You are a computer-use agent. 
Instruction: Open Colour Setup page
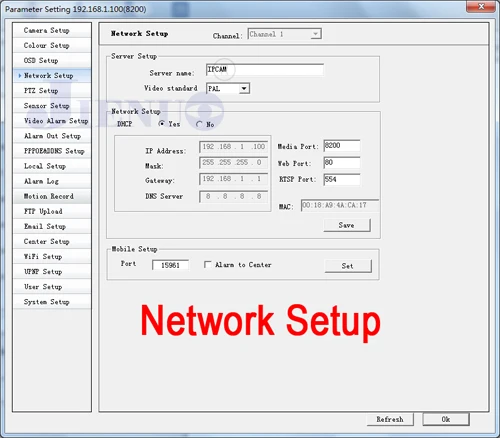tap(52, 45)
